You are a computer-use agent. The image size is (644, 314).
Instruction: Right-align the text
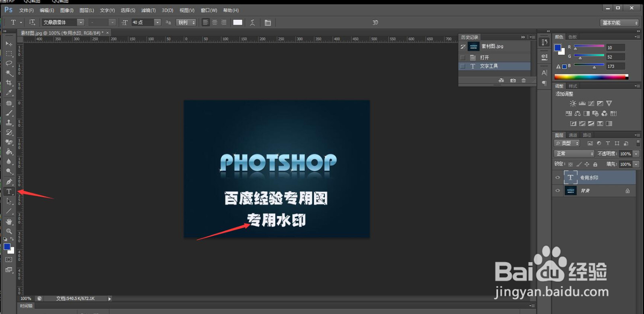[x=223, y=23]
